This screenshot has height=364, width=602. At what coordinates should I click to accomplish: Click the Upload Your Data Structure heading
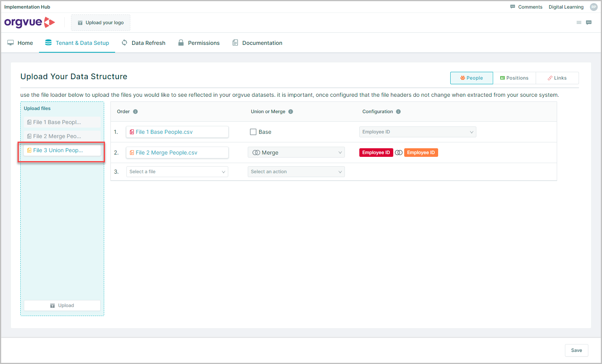[74, 76]
